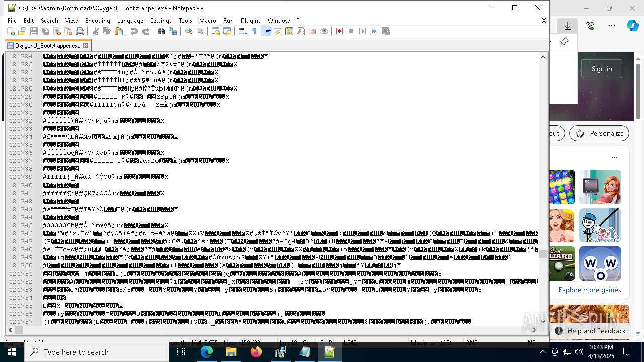The width and height of the screenshot is (644, 362).
Task: Show hidden system tray icons
Action: tap(542, 352)
